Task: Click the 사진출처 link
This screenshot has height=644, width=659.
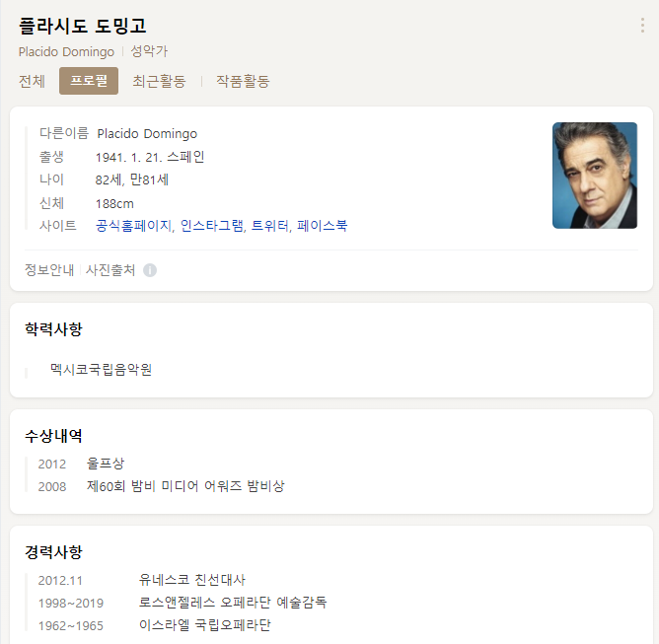Action: (x=110, y=270)
